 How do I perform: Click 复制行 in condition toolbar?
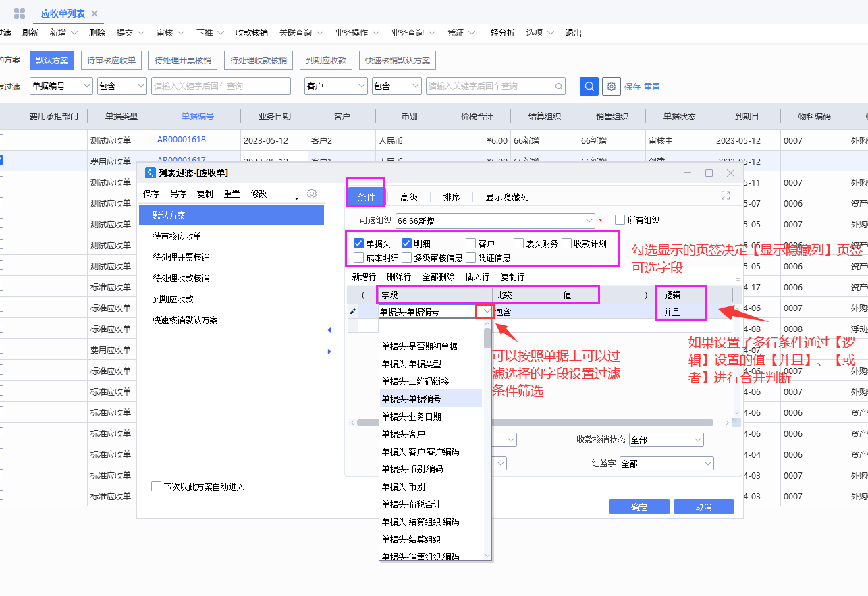point(512,277)
